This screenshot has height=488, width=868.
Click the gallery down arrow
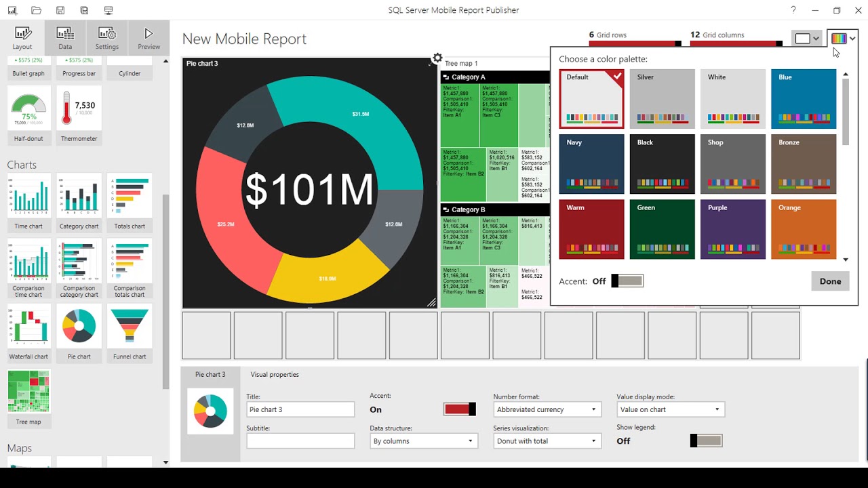[166, 462]
